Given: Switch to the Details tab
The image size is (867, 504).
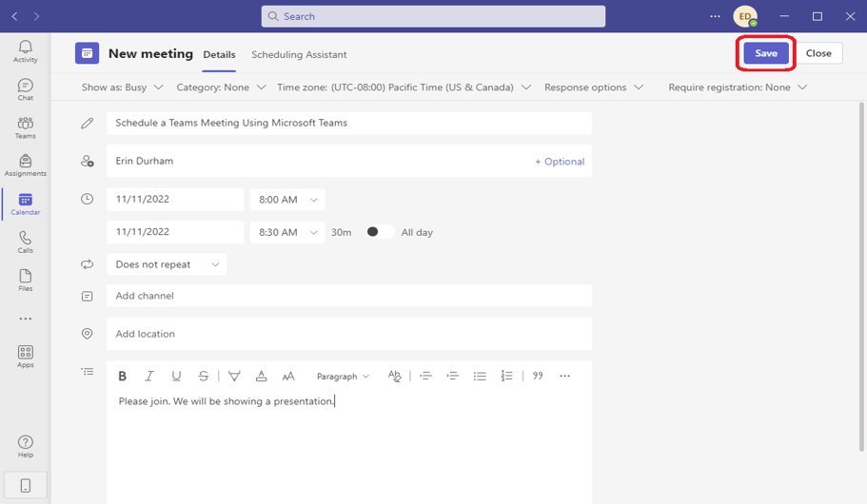Looking at the screenshot, I should click(x=219, y=55).
